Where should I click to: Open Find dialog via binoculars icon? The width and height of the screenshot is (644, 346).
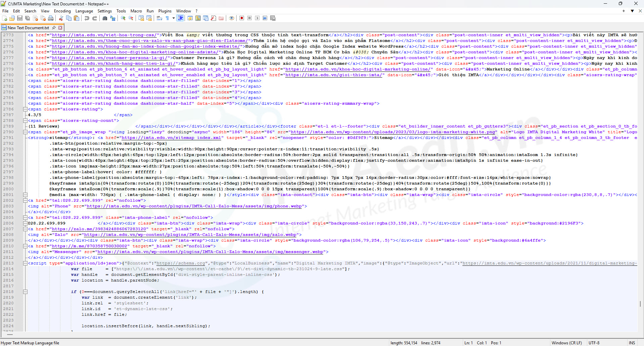pos(104,18)
